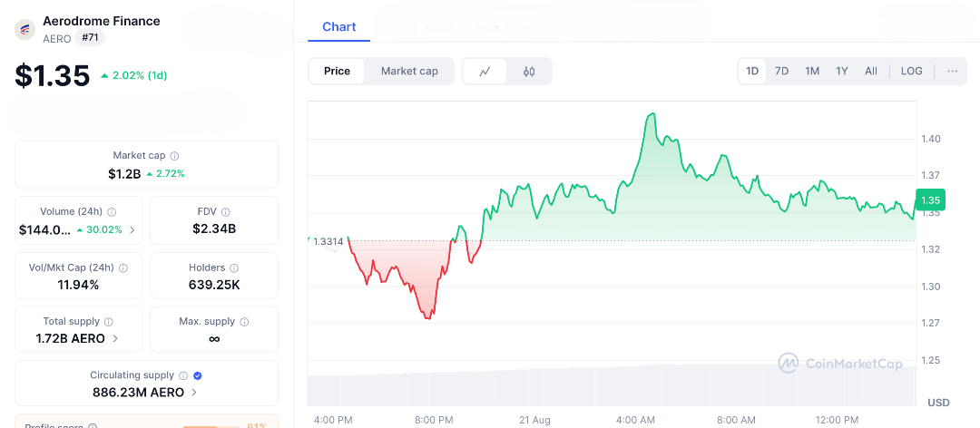Viewport: 980px width, 428px height.
Task: Click Holders info icon
Action: (x=234, y=267)
